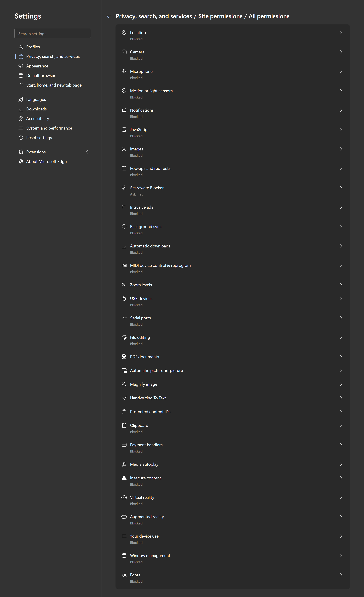The image size is (364, 597).
Task: Expand Payment handlers chevron
Action: tap(341, 445)
